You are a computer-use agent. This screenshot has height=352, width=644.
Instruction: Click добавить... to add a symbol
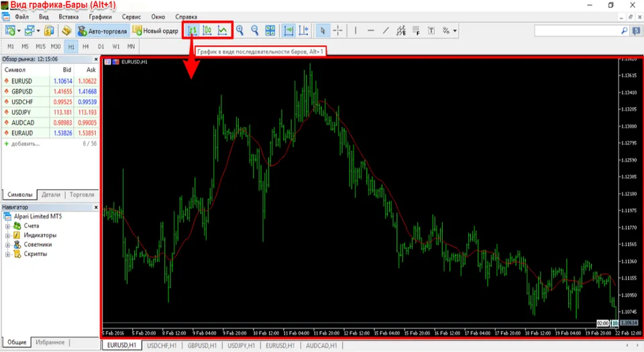tap(25, 143)
